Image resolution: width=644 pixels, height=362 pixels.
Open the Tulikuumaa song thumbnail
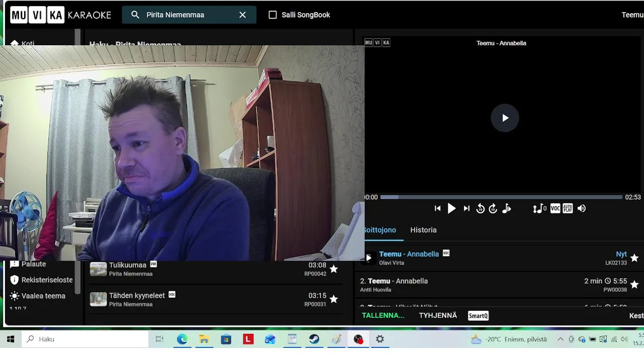pos(98,269)
